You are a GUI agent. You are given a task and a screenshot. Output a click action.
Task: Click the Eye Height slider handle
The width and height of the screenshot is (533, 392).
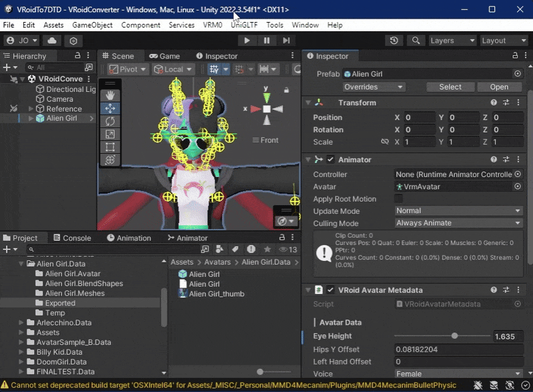[x=454, y=336]
